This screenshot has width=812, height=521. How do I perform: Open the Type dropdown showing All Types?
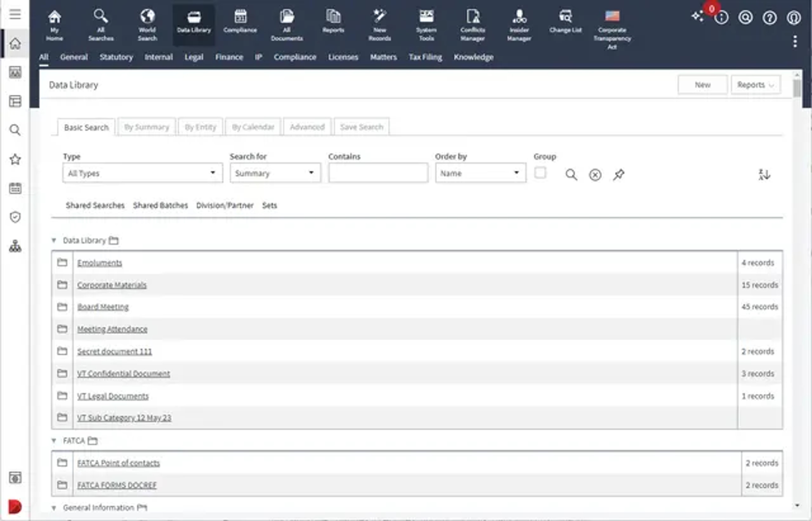(143, 173)
